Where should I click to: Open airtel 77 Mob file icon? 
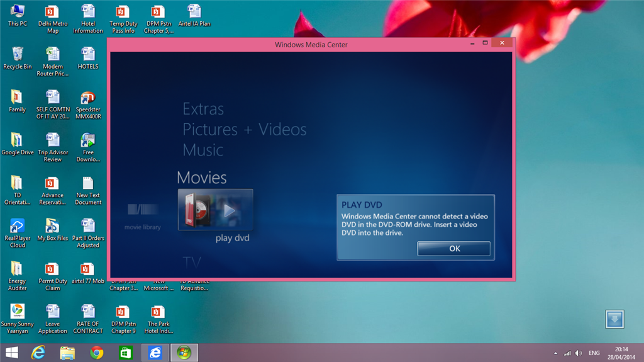point(88,273)
